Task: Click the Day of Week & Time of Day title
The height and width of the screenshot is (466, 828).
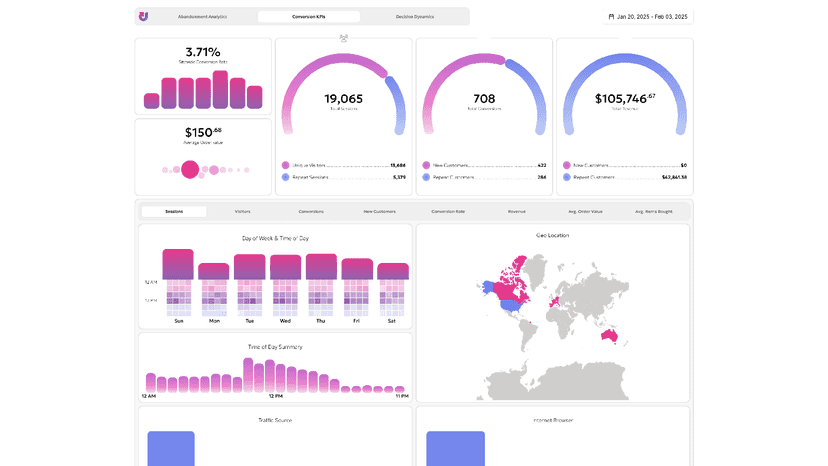Action: 276,238
